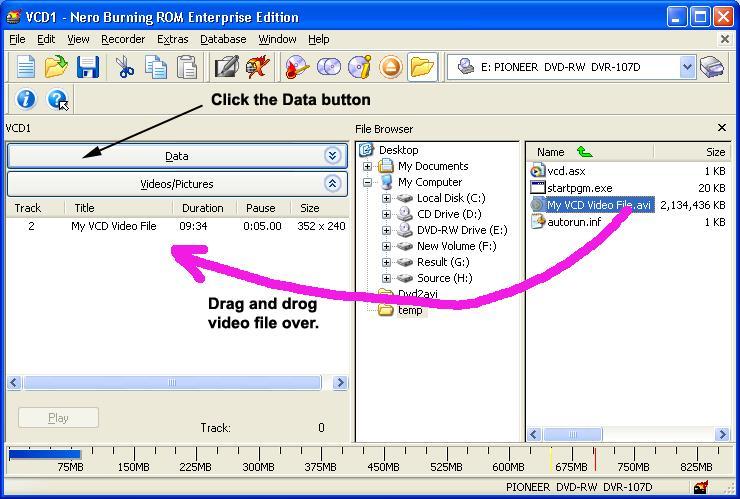Click the Burn compilation icon
This screenshot has height=499, width=740.
click(x=296, y=67)
